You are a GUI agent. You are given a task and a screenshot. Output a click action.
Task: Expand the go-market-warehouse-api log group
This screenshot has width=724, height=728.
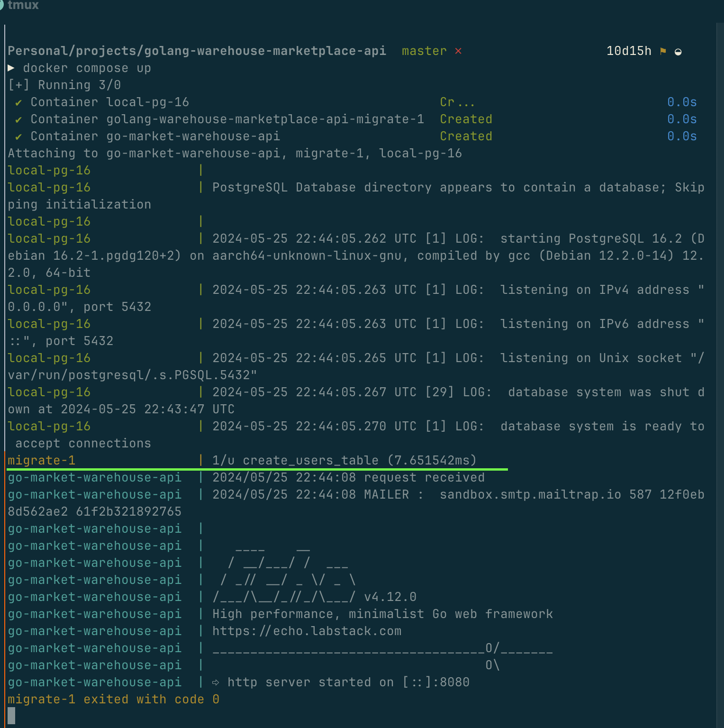coord(94,477)
